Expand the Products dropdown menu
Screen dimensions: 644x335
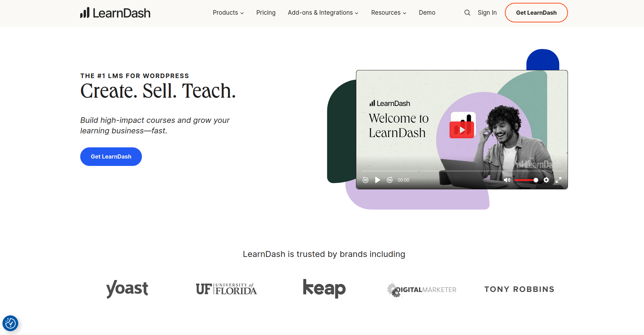click(x=228, y=13)
